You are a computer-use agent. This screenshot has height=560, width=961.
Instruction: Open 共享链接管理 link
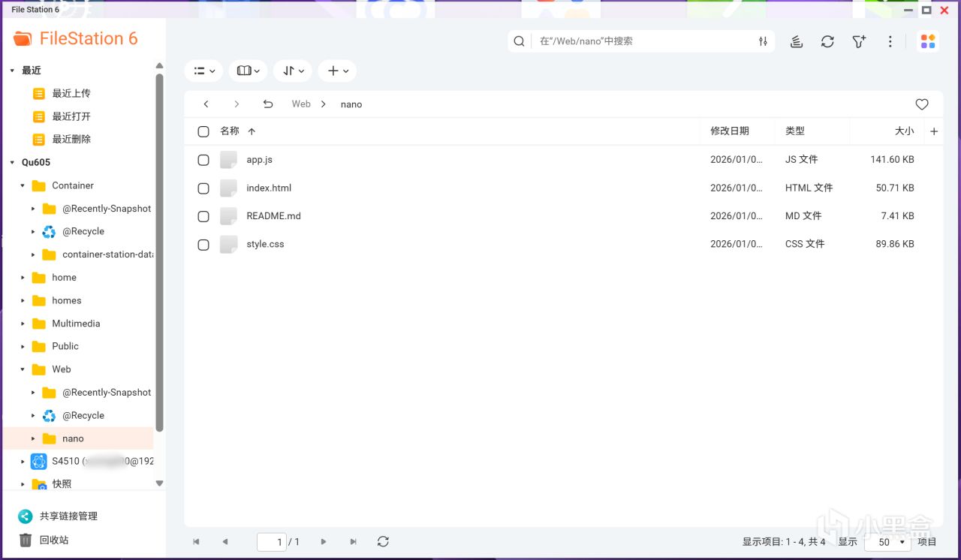pos(68,516)
